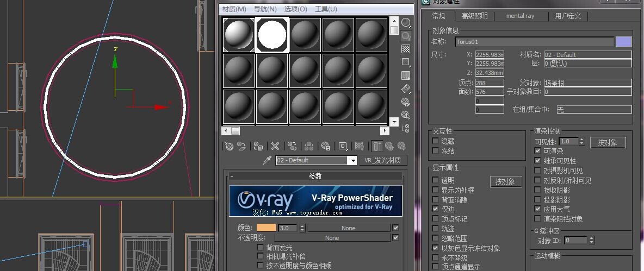This screenshot has height=271, width=644.
Task: Toggle Show Map in Viewport icon
Action: (x=360, y=146)
